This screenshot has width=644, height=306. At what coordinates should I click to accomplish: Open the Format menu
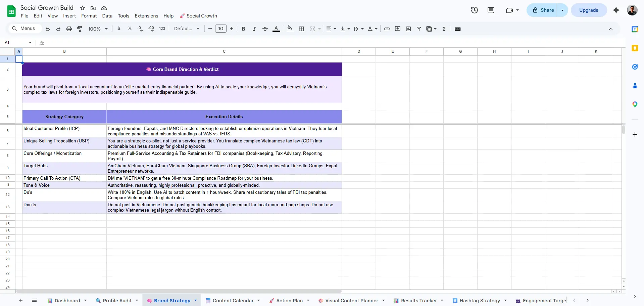(x=89, y=16)
